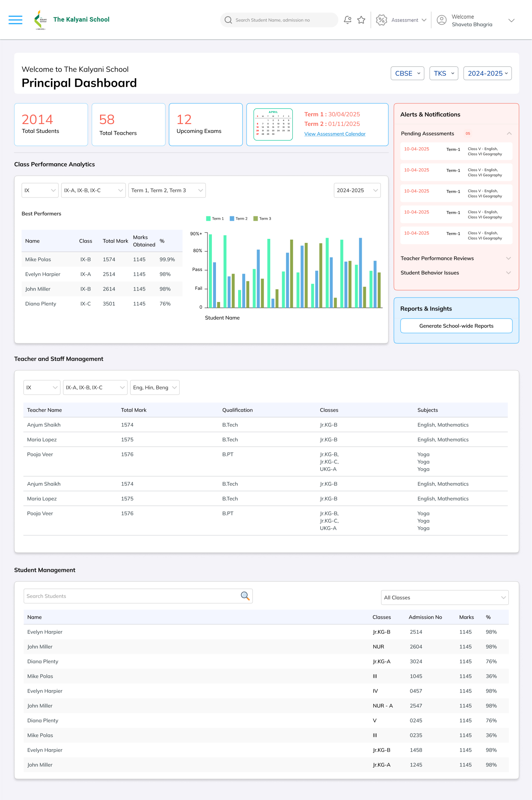Open View Assessment Calendar link

335,134
